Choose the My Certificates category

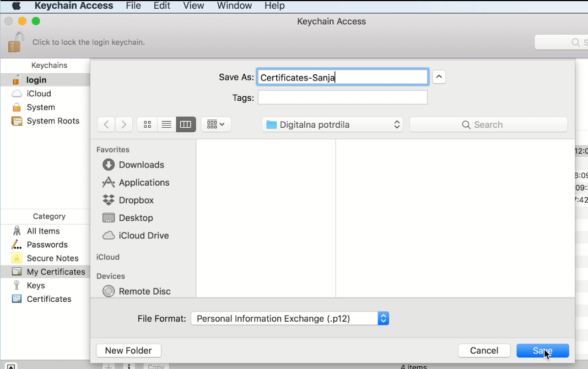[x=45, y=272]
